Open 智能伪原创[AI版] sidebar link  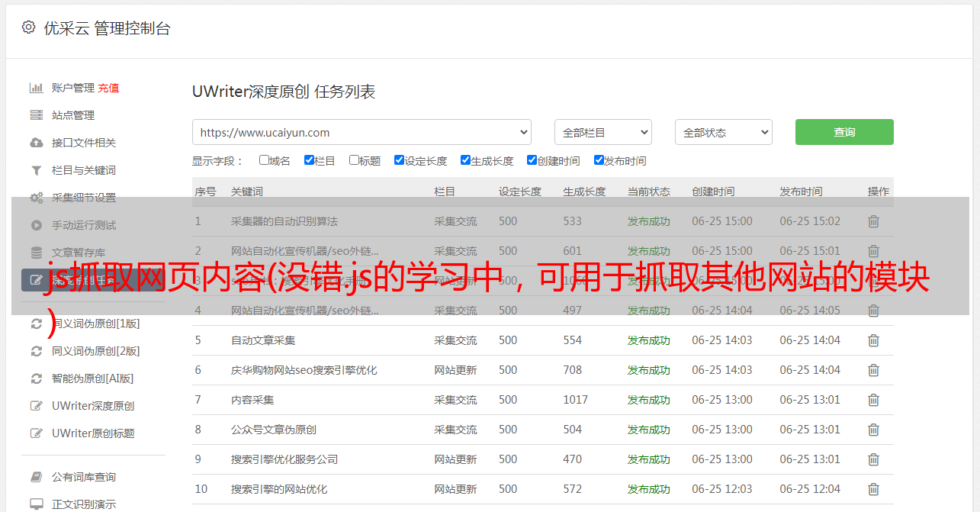click(93, 378)
